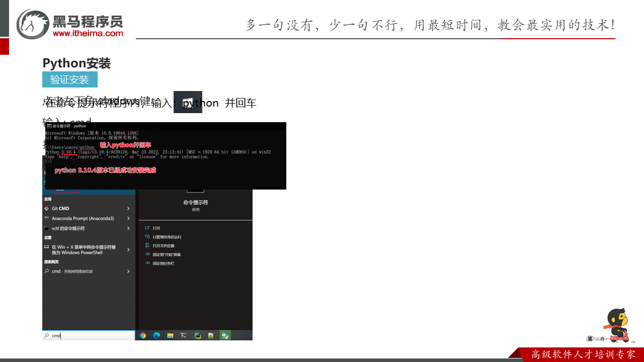
Task: Expand the Git CMD result arrow
Action: tap(128, 209)
